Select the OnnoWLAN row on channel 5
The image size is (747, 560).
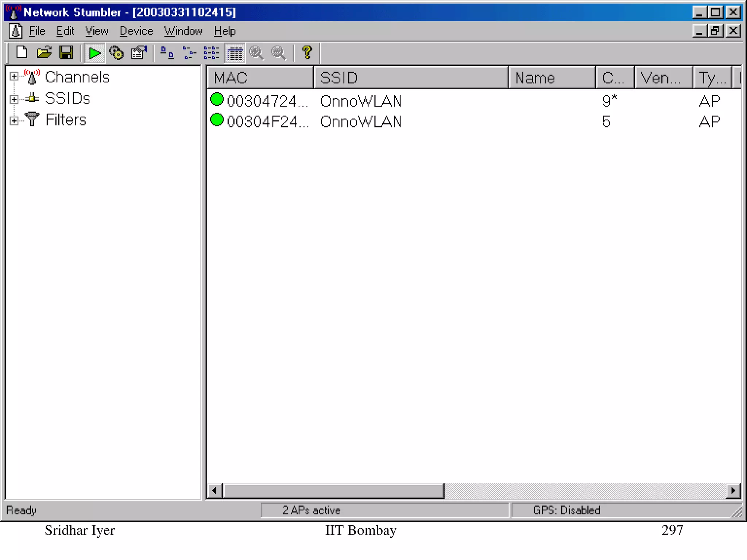pyautogui.click(x=360, y=122)
